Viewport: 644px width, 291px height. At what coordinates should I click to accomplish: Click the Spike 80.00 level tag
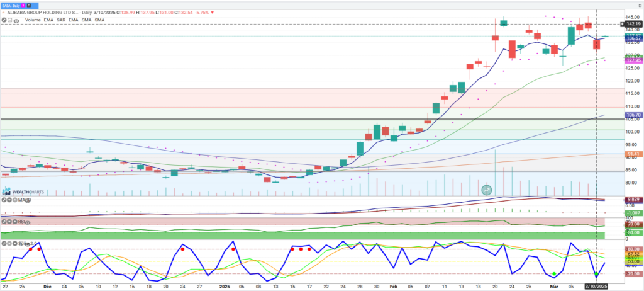(x=634, y=249)
